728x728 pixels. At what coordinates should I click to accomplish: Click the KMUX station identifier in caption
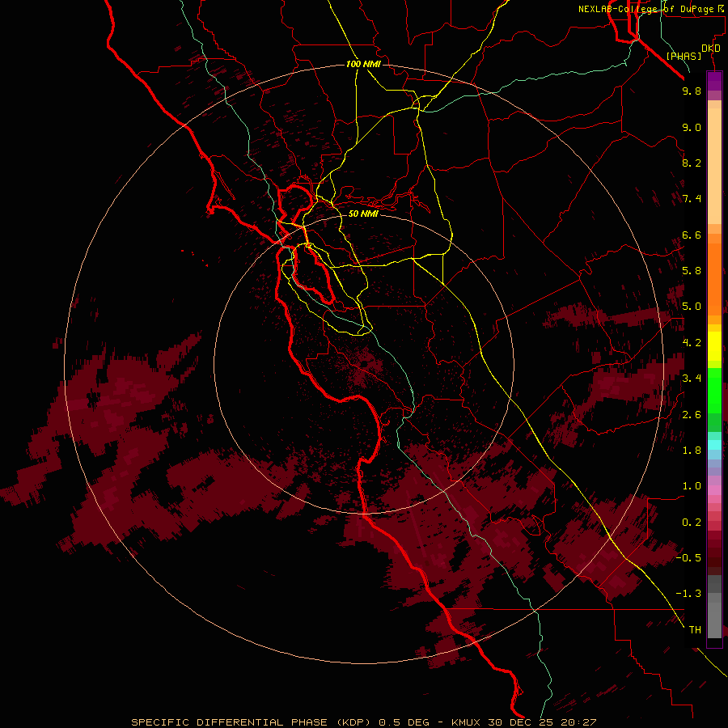465,722
